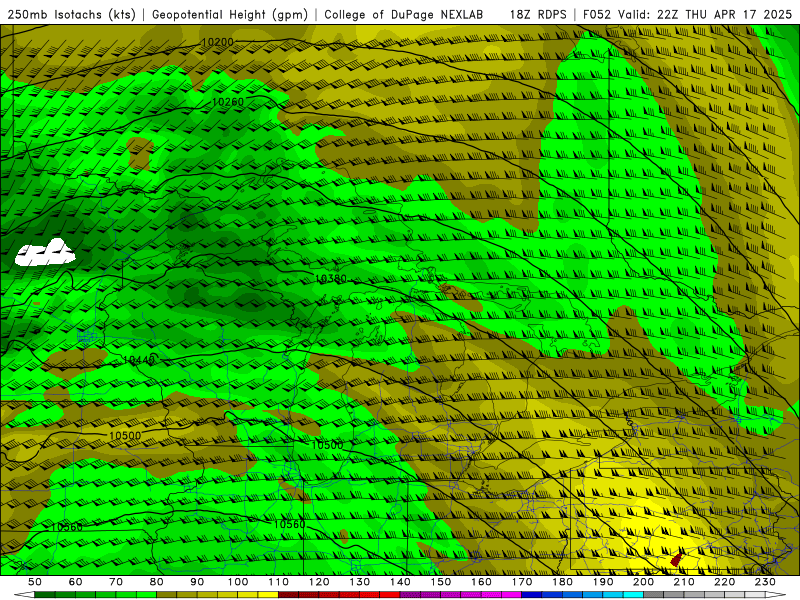
Task: Click the 190 value on the color scale
Action: pos(603,582)
